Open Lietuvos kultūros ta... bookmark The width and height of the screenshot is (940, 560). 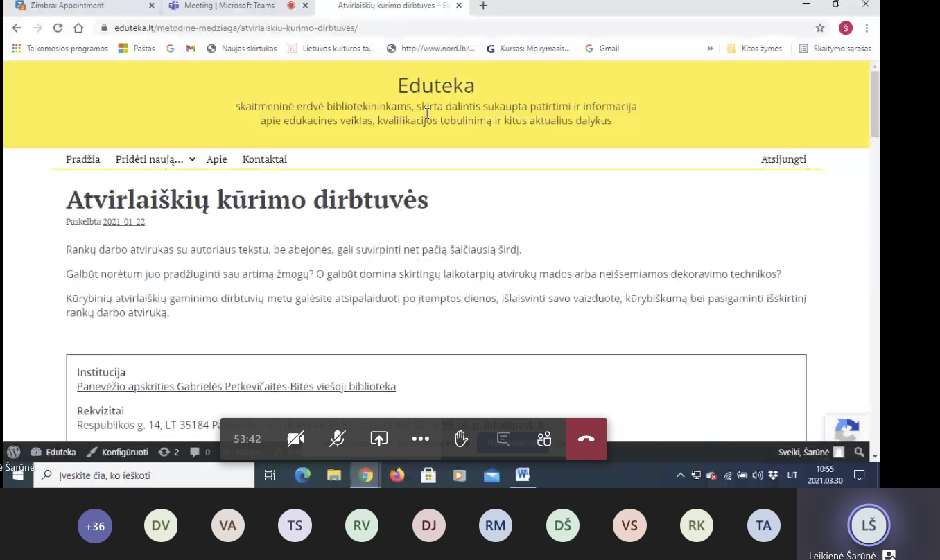pos(331,49)
